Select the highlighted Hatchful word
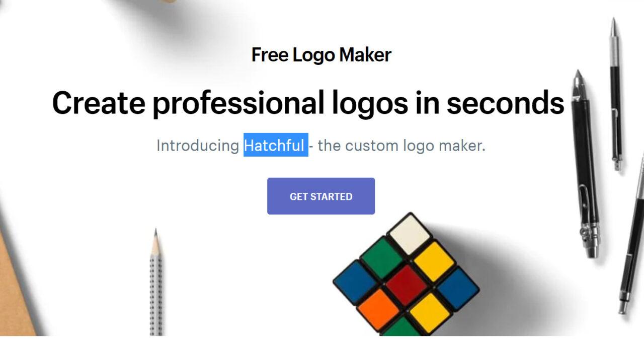Screen dimensions: 644x340 (x=276, y=145)
